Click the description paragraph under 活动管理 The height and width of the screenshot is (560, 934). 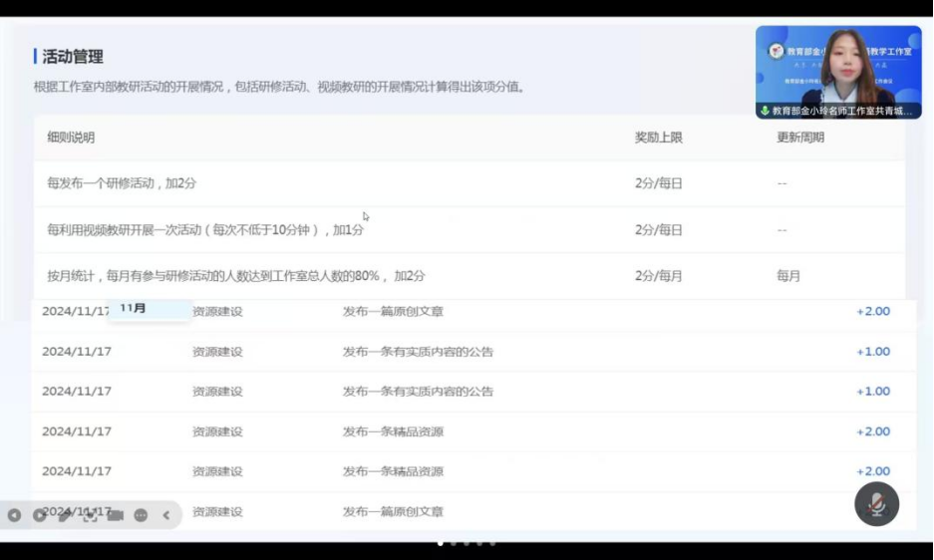coord(280,87)
